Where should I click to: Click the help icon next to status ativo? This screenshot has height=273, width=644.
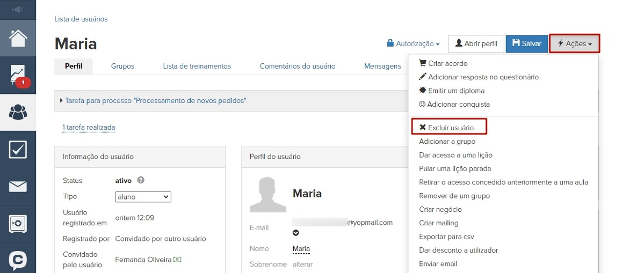tap(141, 180)
